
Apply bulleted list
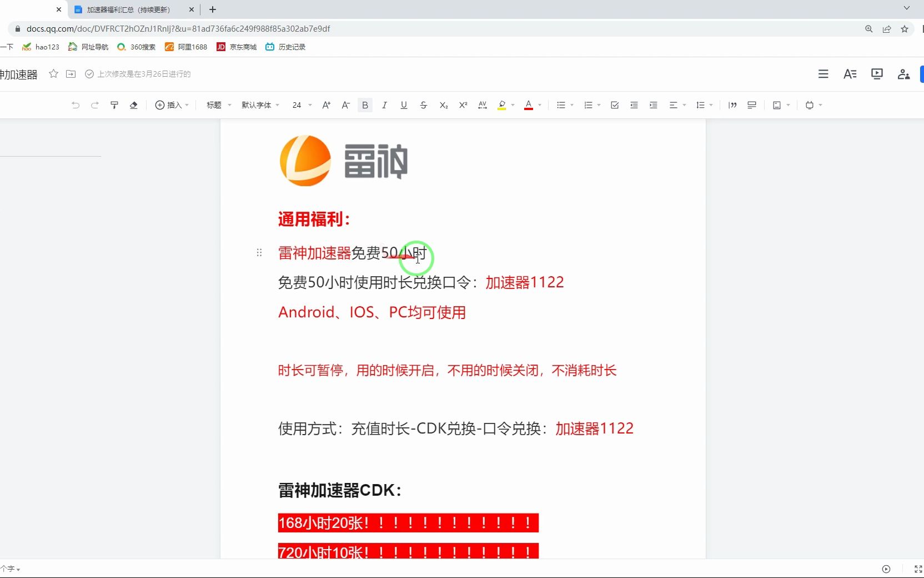pos(561,105)
